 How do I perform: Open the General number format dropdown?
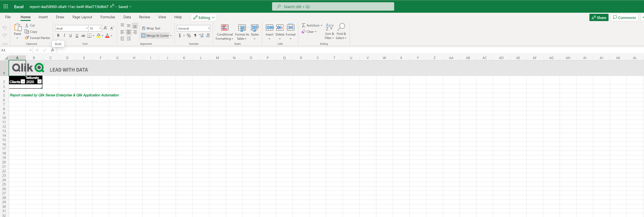[x=208, y=28]
